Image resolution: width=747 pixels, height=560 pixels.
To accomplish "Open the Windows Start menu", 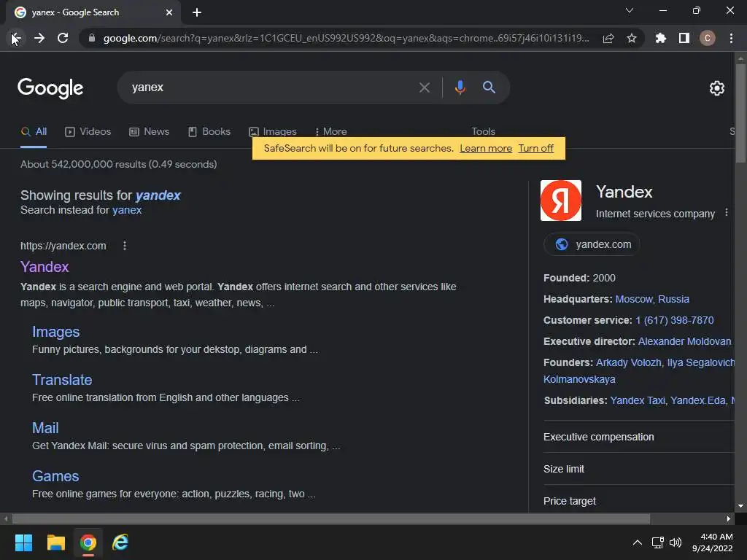I will [23, 542].
